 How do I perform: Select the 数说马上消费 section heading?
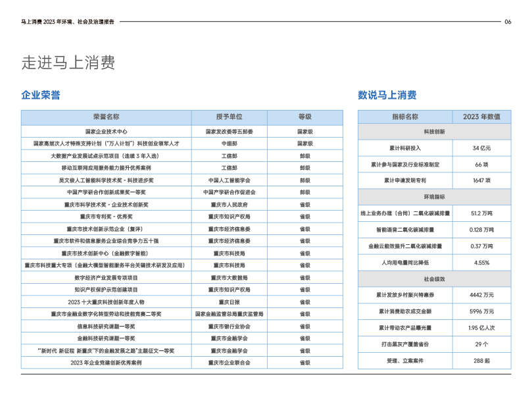click(x=387, y=95)
